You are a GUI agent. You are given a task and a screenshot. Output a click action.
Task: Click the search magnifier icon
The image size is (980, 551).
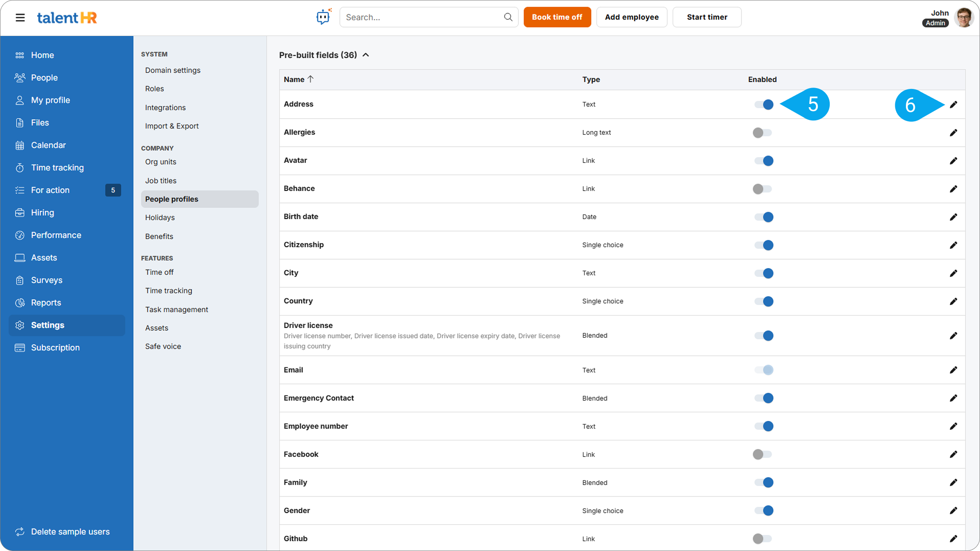508,17
